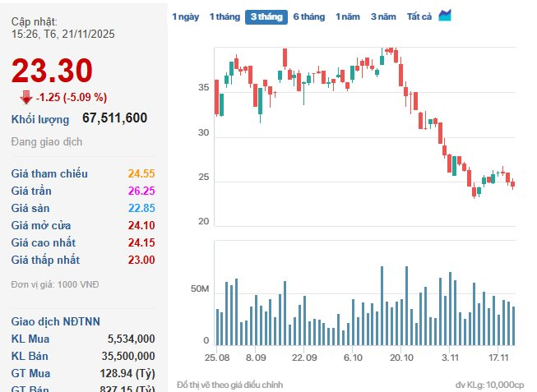
Task: Switch chart to 1 ngày range
Action: (x=185, y=16)
